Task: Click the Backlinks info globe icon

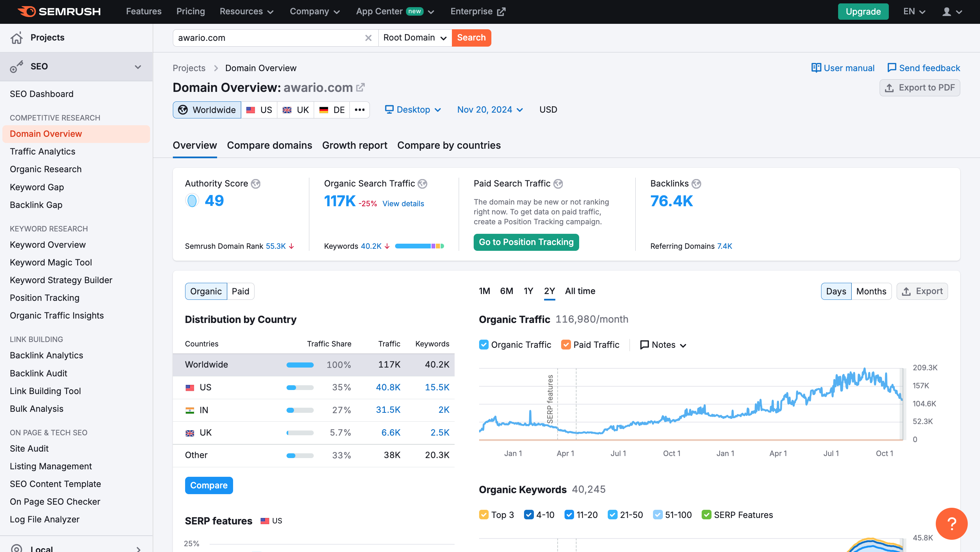Action: tap(696, 184)
